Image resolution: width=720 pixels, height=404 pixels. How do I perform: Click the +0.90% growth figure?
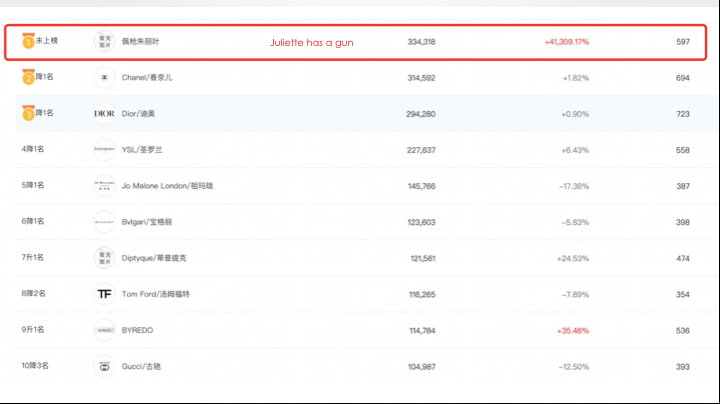(575, 114)
